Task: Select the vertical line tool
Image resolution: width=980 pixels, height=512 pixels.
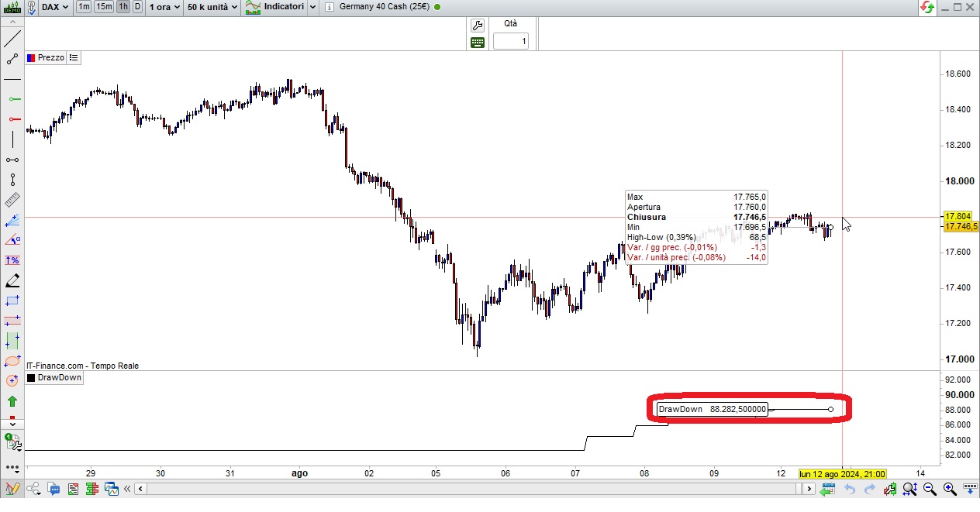Action: click(x=12, y=139)
